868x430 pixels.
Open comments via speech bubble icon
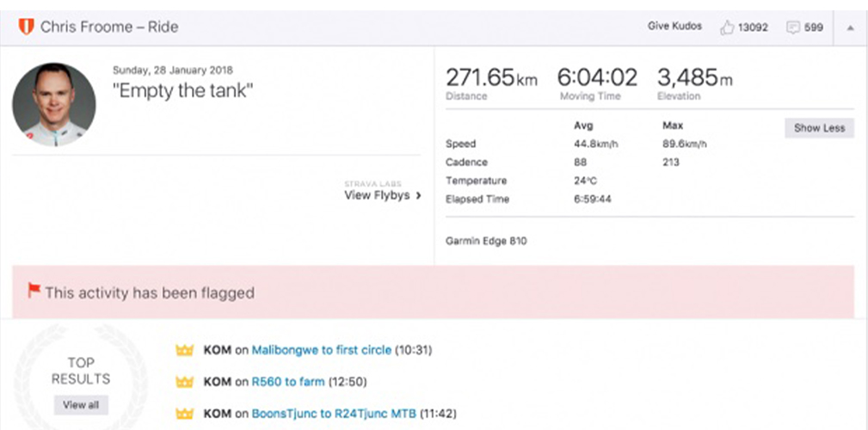tap(792, 28)
